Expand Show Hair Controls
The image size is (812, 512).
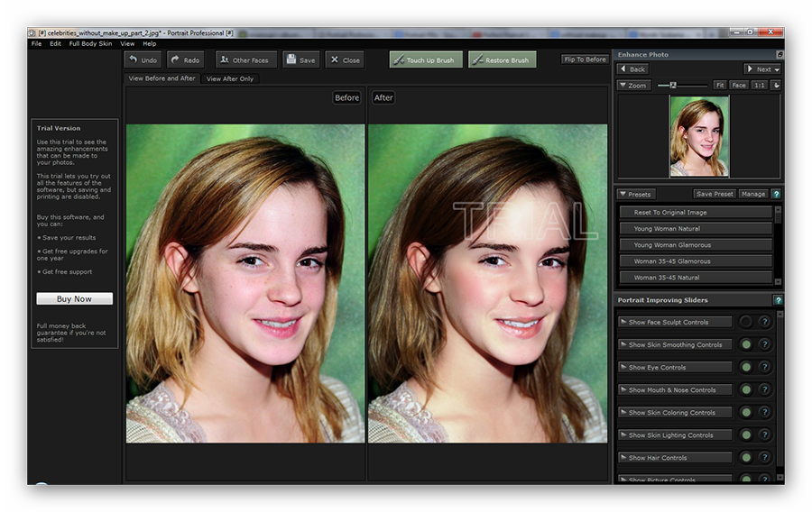click(675, 457)
